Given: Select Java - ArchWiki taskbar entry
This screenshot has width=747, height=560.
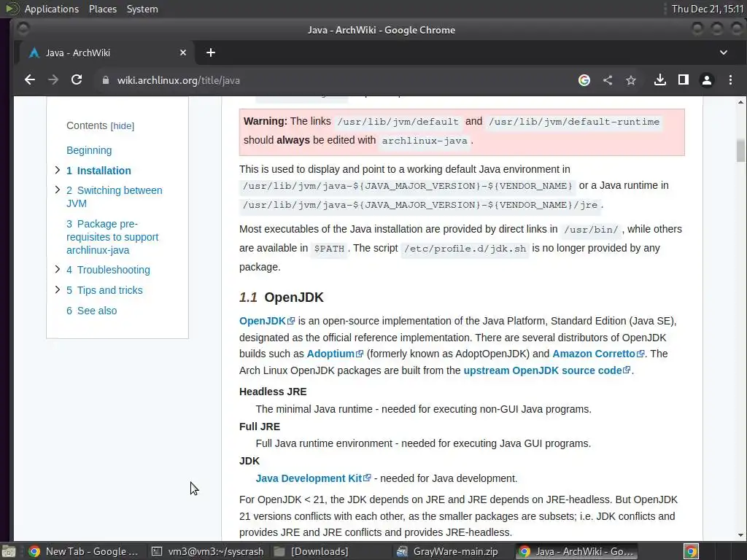Looking at the screenshot, I should 576,551.
